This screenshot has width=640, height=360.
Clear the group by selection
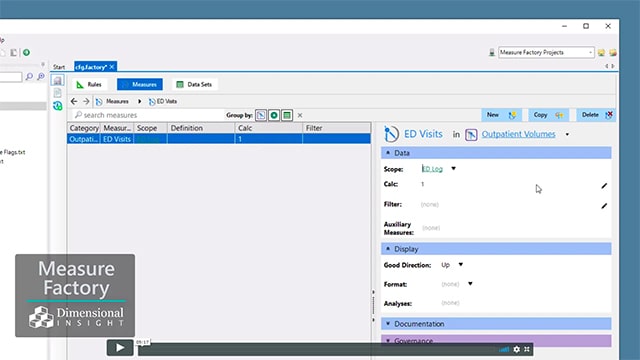pos(300,115)
